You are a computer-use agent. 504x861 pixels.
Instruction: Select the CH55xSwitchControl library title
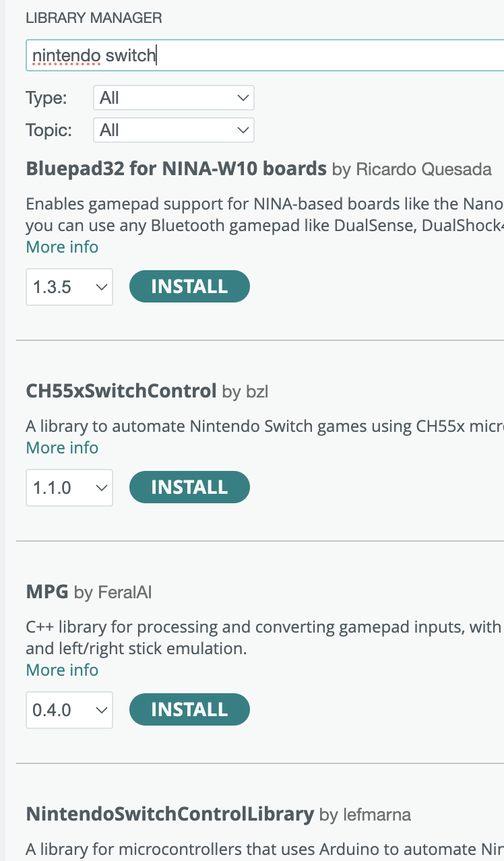pyautogui.click(x=121, y=391)
